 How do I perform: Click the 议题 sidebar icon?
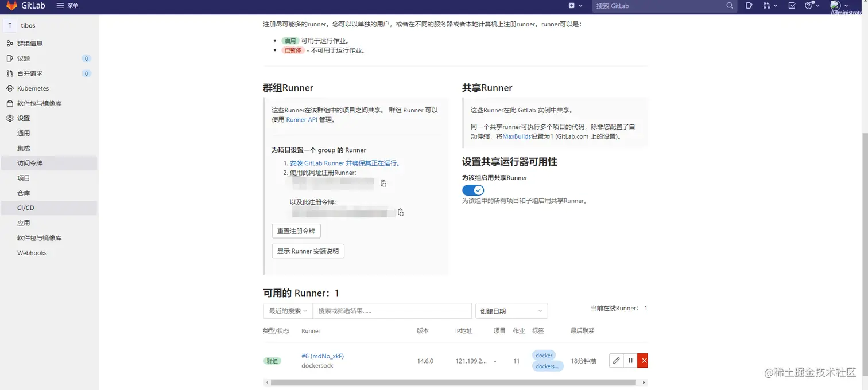pyautogui.click(x=10, y=58)
